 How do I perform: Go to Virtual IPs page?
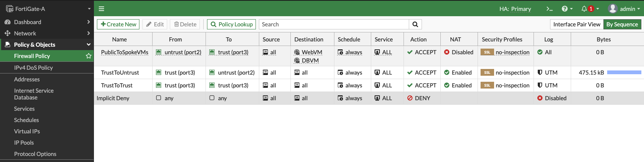coord(27,131)
